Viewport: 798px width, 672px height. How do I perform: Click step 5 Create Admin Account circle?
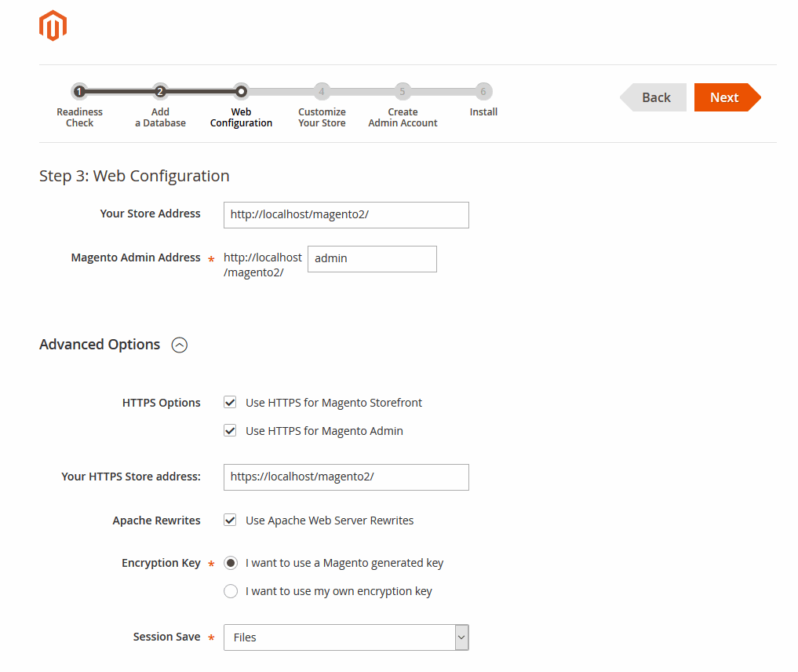[402, 92]
